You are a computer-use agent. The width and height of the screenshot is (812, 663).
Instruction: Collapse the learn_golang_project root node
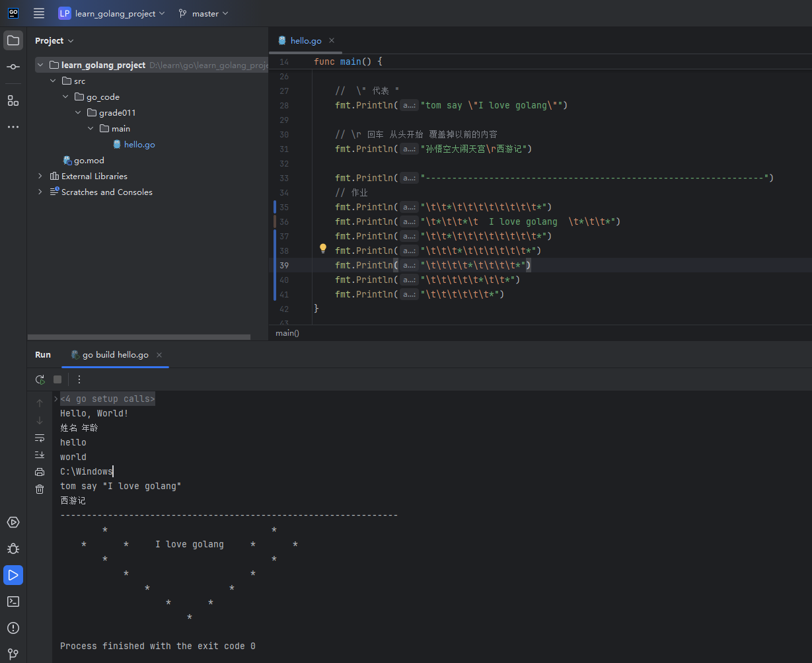pyautogui.click(x=40, y=65)
